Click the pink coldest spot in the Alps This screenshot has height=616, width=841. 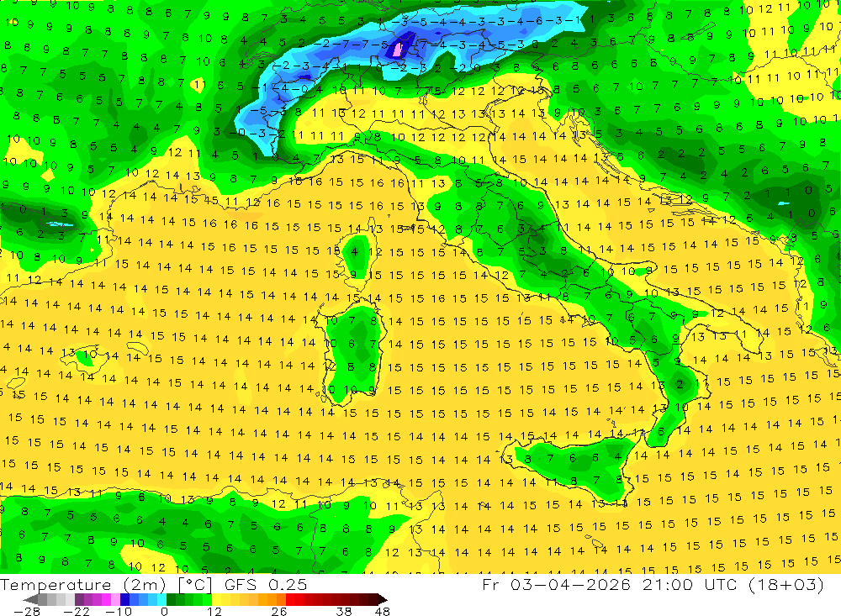pyautogui.click(x=398, y=50)
